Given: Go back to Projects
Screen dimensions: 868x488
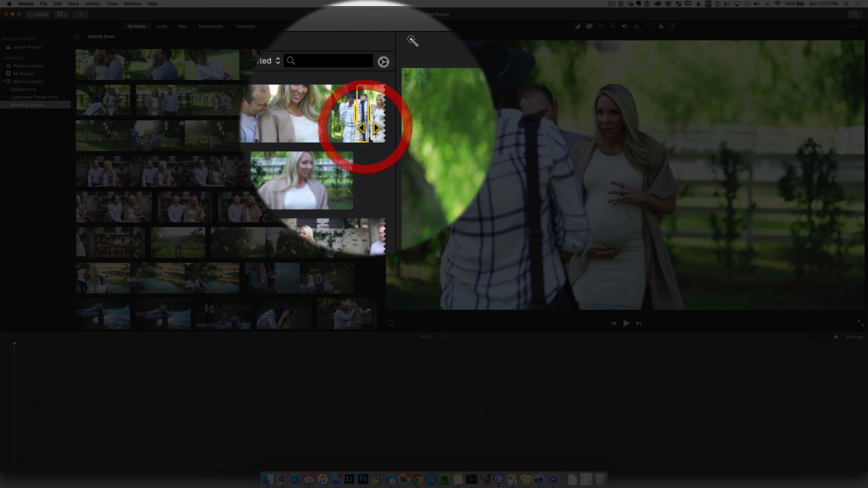Looking at the screenshot, I should tap(38, 14).
